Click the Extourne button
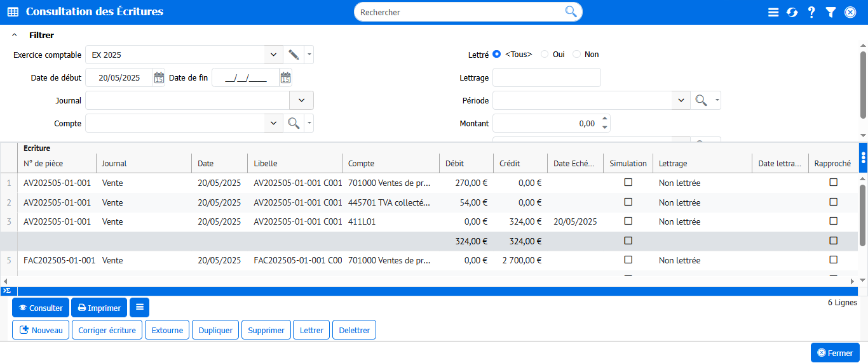The height and width of the screenshot is (363, 868). point(167,330)
